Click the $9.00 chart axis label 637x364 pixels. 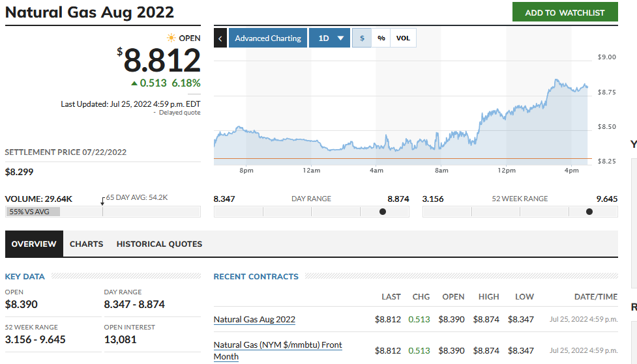coord(606,57)
